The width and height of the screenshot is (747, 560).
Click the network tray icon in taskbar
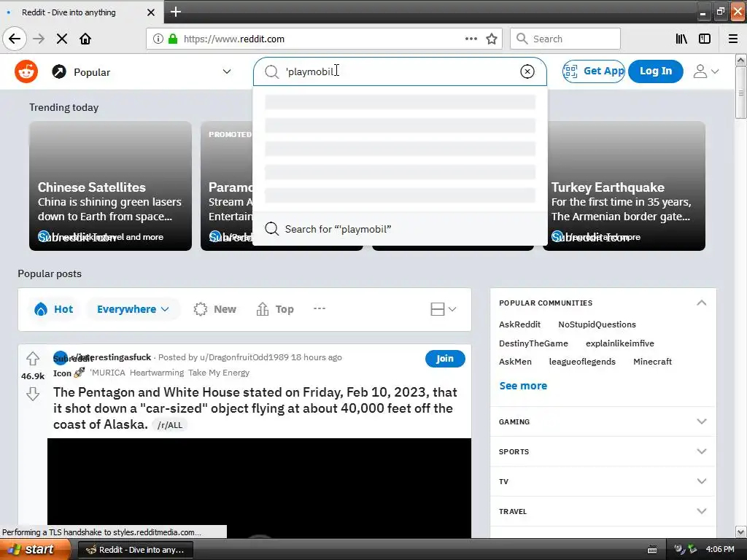click(x=692, y=550)
